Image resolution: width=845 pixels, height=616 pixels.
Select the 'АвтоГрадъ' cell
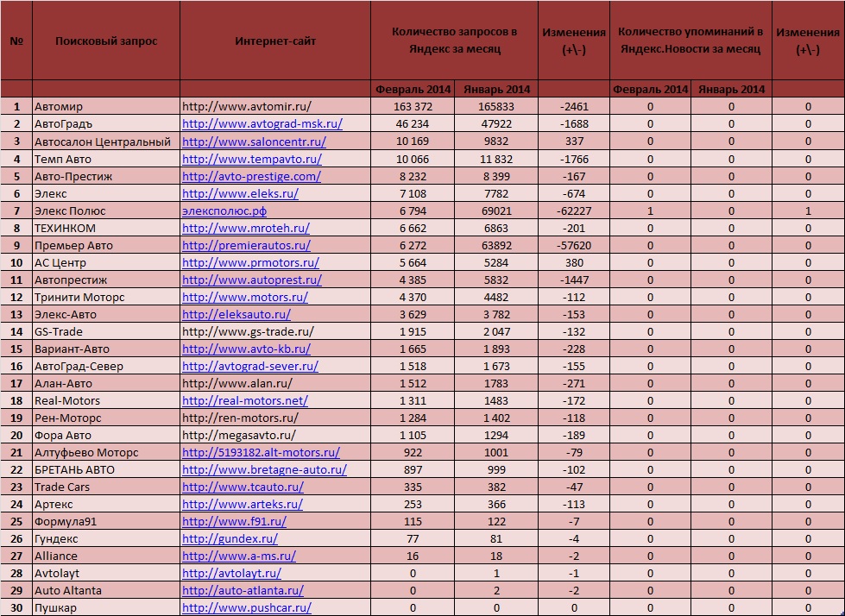[106, 124]
